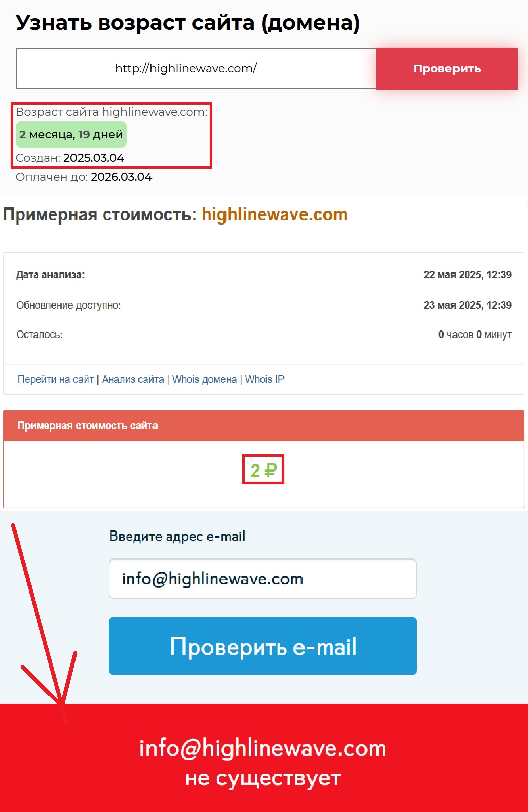The width and height of the screenshot is (528, 812).
Task: Select the green 2 месяца, 19 дней badge
Action: tap(71, 134)
